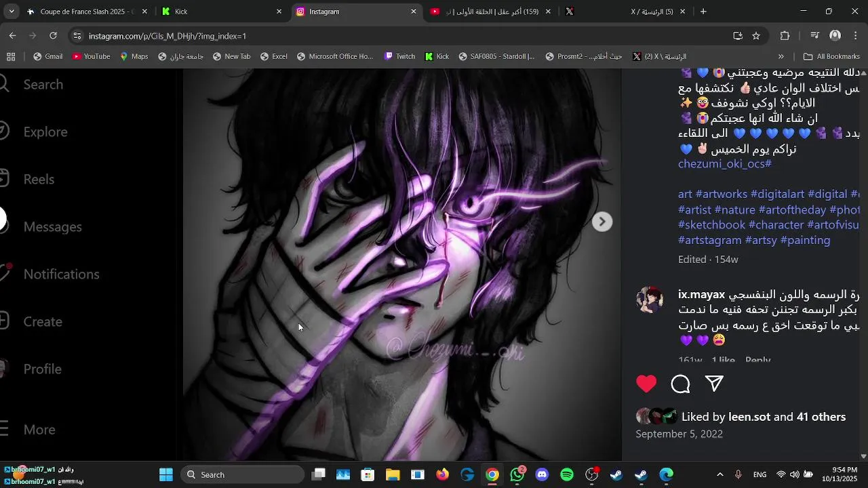This screenshot has height=488, width=868.
Task: Show the overflow bookmarks chevron
Action: tap(781, 56)
